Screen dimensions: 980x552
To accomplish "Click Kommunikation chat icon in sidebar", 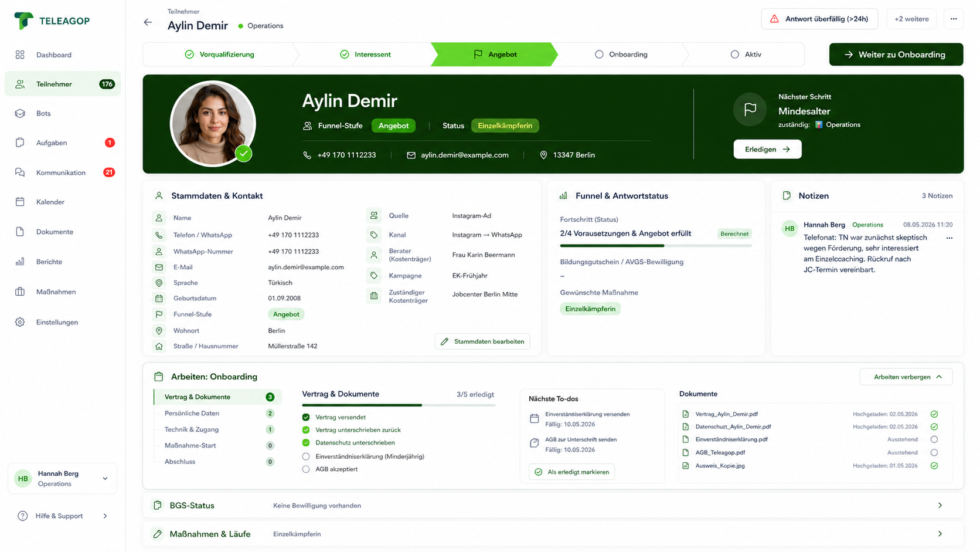I will pyautogui.click(x=20, y=172).
